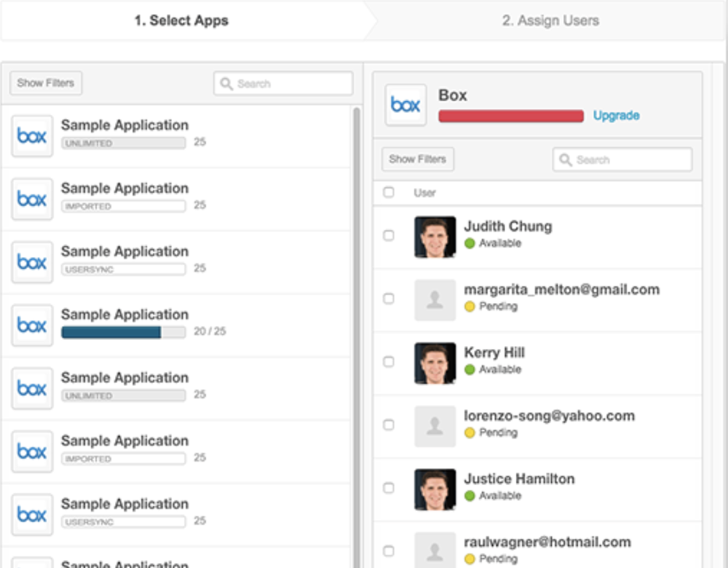Click the Available status under Justice Hamilton

[x=493, y=496]
